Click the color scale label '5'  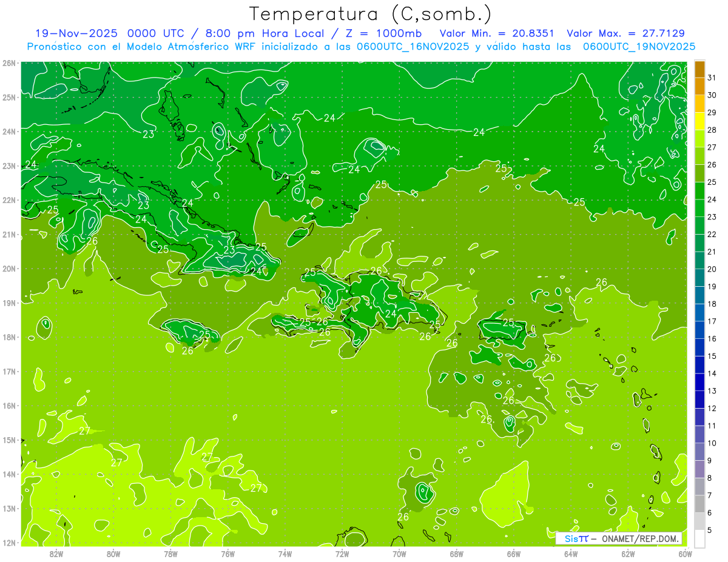coord(710,530)
